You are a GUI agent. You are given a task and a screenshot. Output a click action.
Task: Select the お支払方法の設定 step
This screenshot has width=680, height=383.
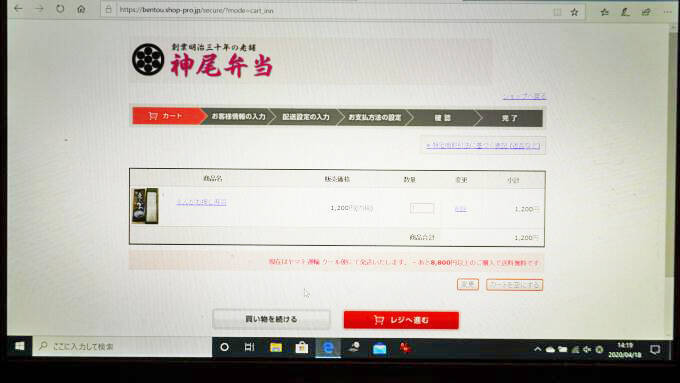point(374,117)
